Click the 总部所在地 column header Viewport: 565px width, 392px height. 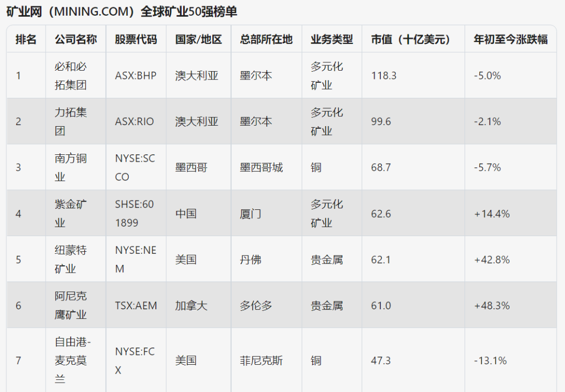(x=266, y=39)
